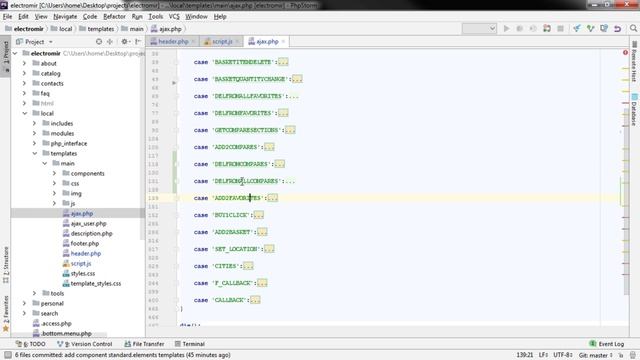Expand the includes folder
The height and width of the screenshot is (360, 640).
(35, 123)
